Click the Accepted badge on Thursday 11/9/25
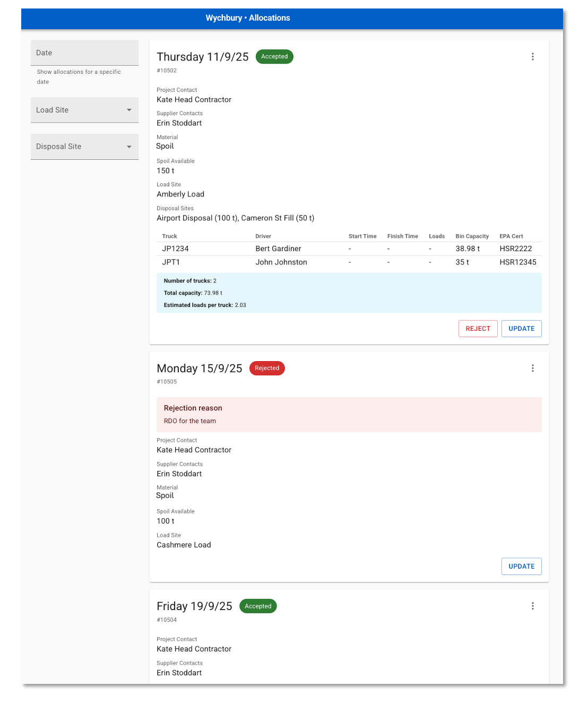 (274, 57)
